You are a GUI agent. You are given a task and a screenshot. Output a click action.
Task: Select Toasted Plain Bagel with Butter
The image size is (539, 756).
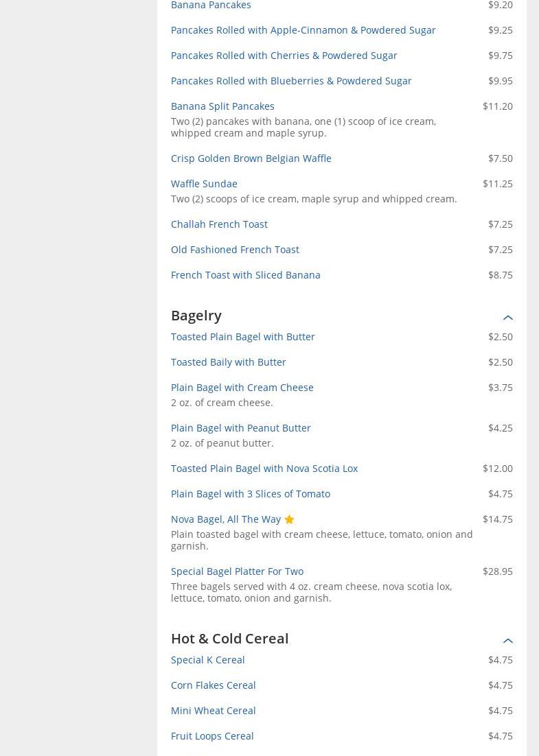coord(242,337)
